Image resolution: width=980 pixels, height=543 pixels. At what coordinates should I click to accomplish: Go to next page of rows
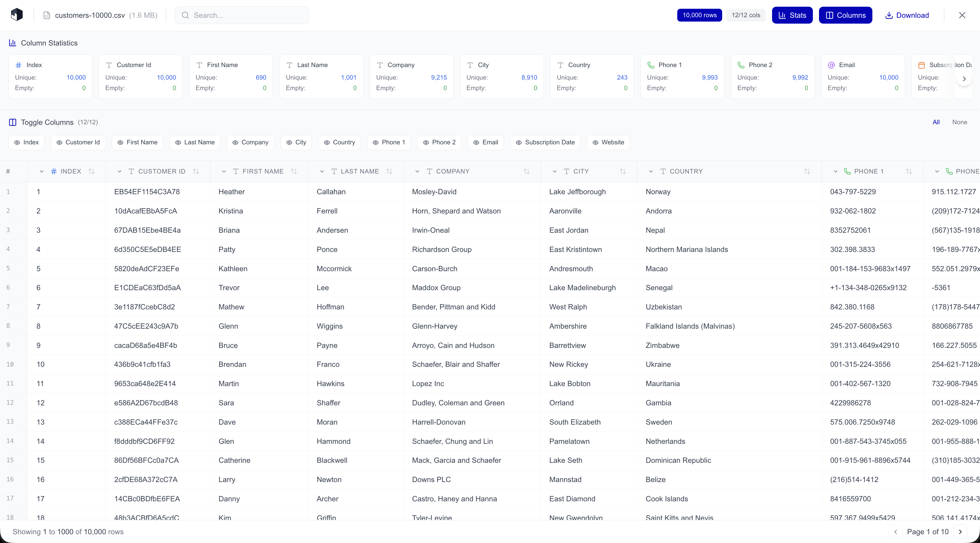[960, 532]
